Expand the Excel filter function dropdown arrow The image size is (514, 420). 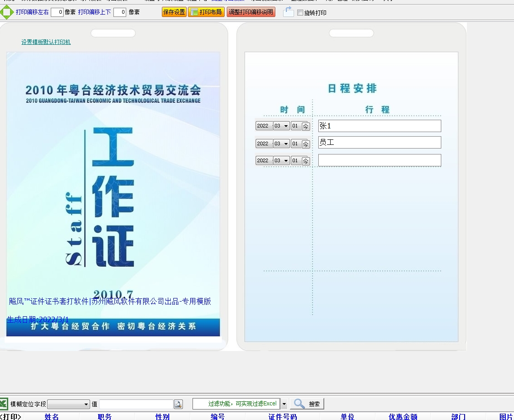tap(284, 404)
